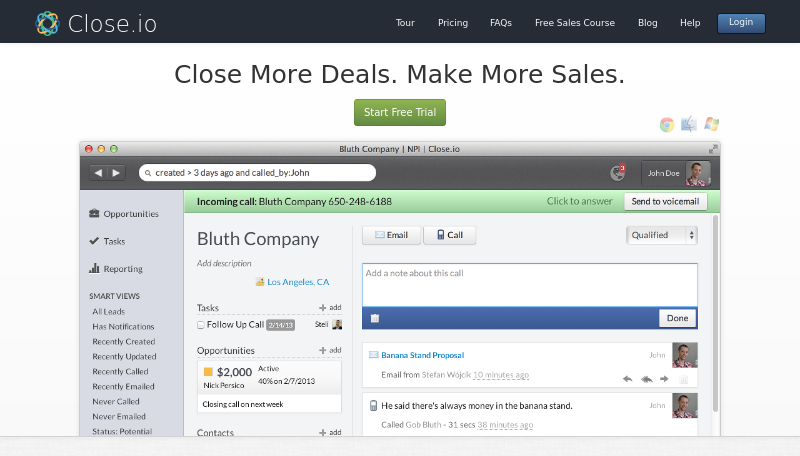Click the Close.io logo icon
The width and height of the screenshot is (800, 456).
click(x=47, y=23)
